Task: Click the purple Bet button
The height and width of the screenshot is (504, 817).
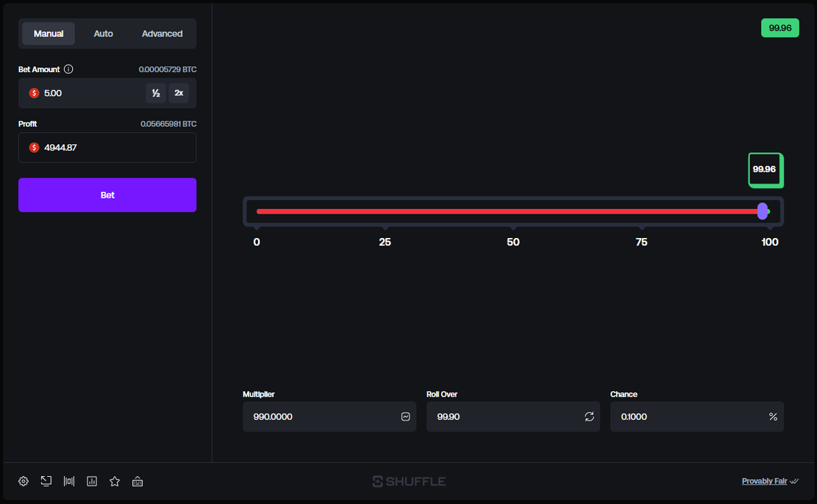Action: point(108,195)
